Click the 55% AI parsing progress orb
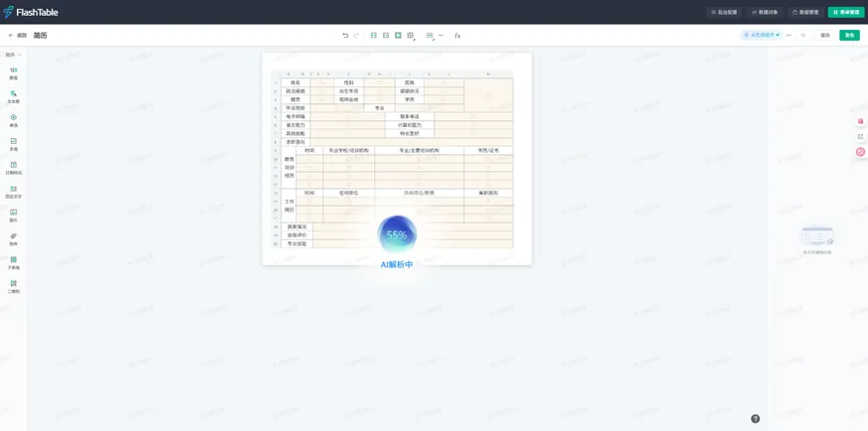The image size is (868, 431). click(x=397, y=235)
